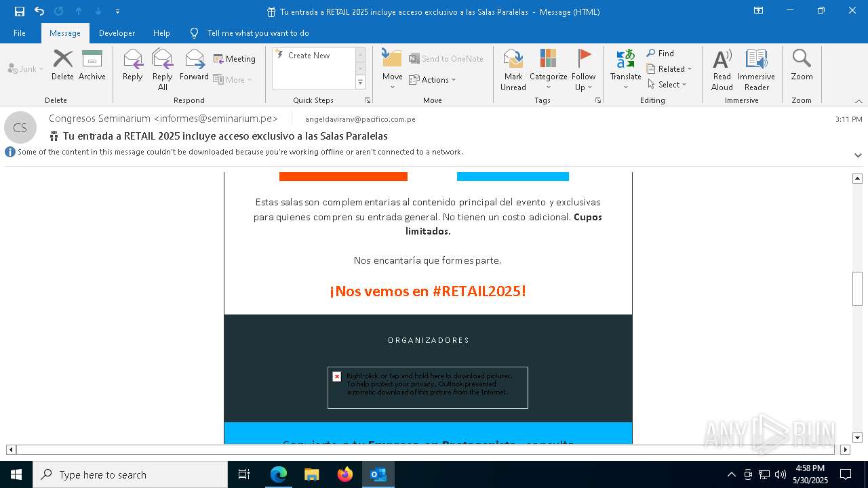Open the Follow Up flag menu
Viewport: 868px width, 488px height.
point(583,69)
